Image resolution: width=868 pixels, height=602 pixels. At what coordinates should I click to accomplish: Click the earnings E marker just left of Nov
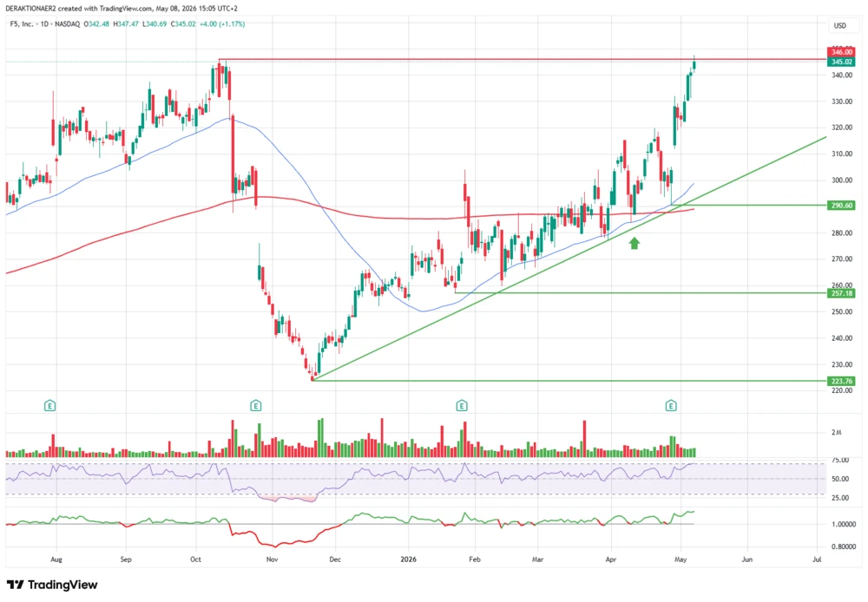pos(256,406)
